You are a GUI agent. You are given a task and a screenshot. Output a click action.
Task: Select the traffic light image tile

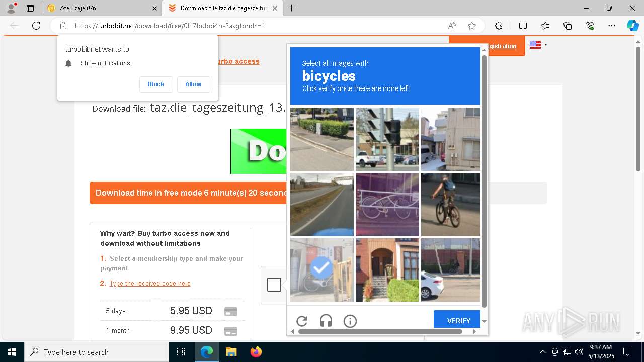387,139
